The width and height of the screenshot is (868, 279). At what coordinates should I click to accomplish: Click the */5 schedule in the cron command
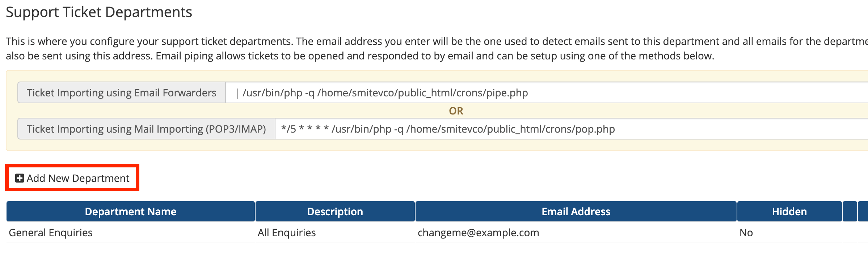click(288, 129)
